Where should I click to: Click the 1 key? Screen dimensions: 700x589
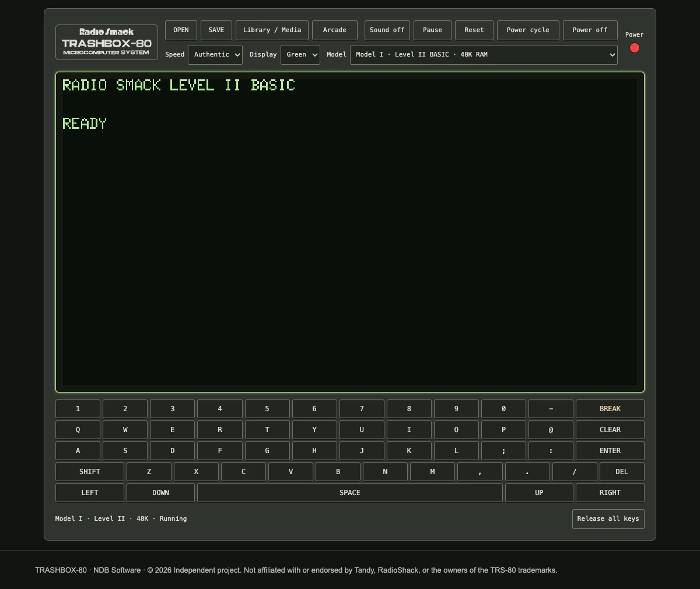[x=78, y=409]
